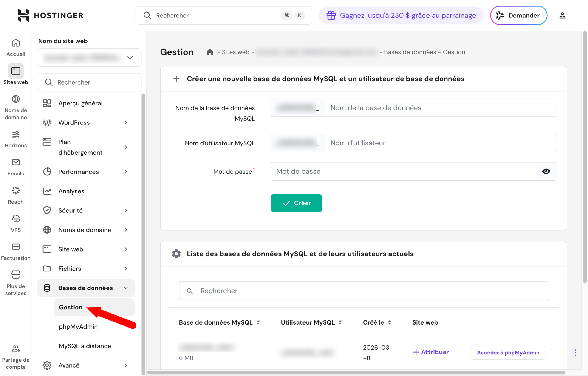The image size is (588, 376).
Task: Click the gear icon beside Liste des bases
Action: [176, 254]
